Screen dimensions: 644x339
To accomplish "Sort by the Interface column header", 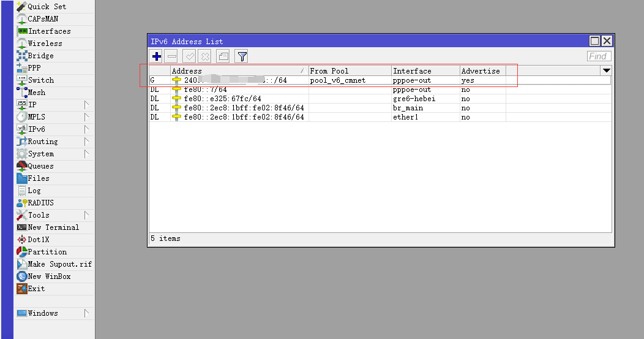I will tap(425, 70).
